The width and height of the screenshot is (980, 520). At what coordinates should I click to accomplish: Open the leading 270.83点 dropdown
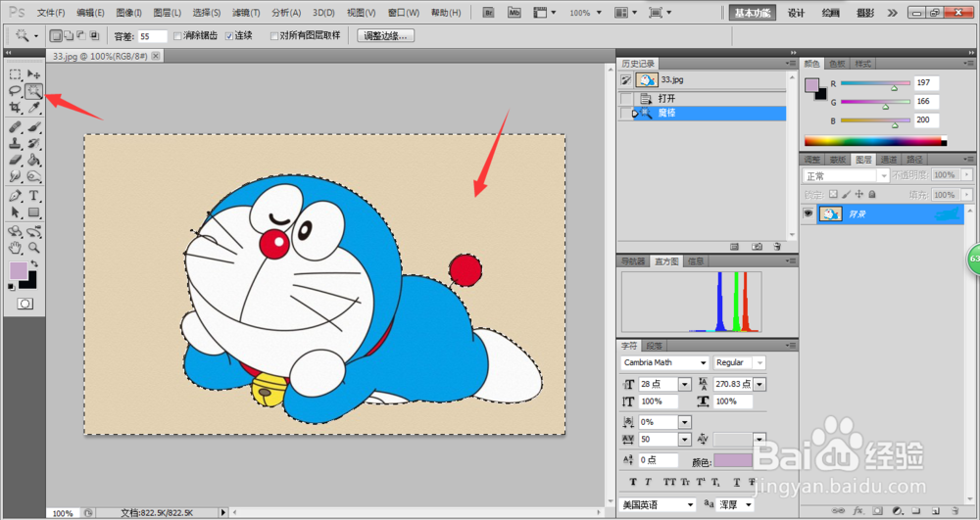tap(759, 385)
